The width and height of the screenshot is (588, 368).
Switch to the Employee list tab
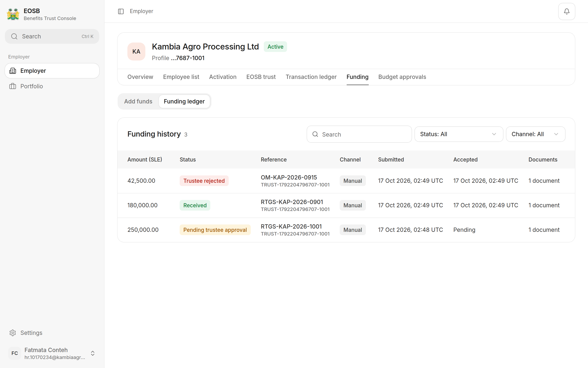(181, 77)
